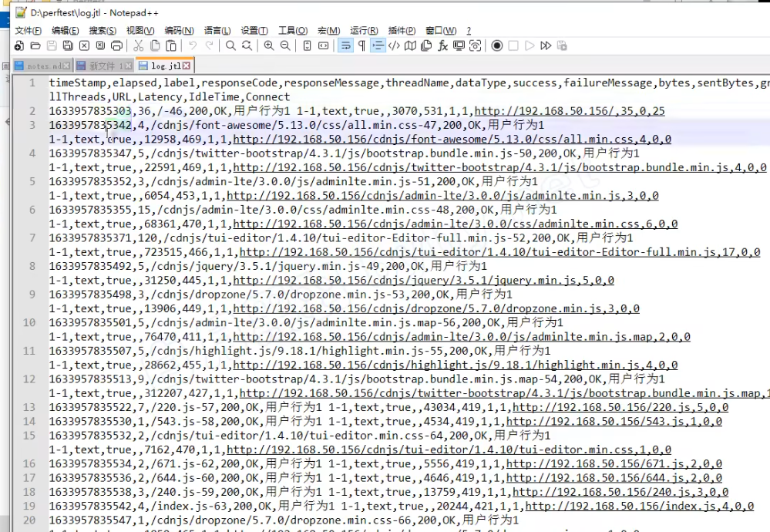Click the run macro multiple times icon
Screen dimensions: 770x532
point(546,45)
